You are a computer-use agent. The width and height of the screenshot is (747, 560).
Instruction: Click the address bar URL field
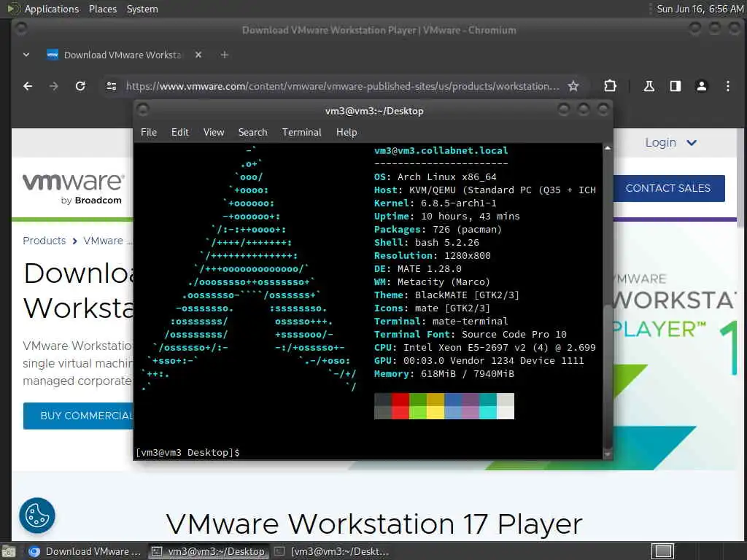[342, 86]
